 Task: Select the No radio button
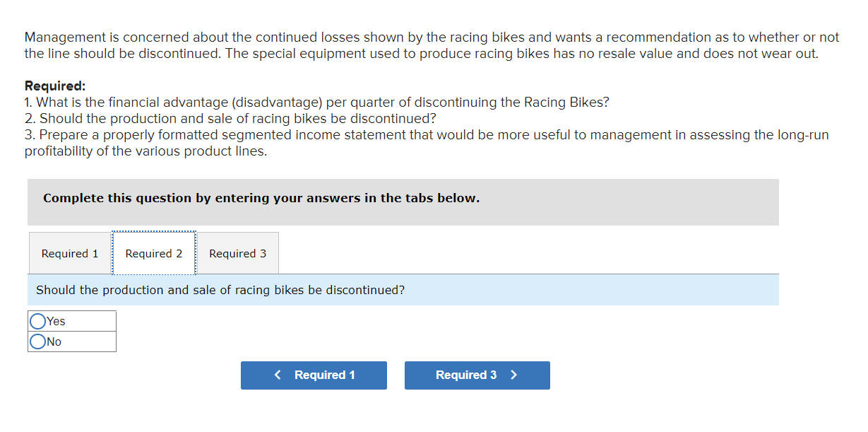tap(37, 341)
